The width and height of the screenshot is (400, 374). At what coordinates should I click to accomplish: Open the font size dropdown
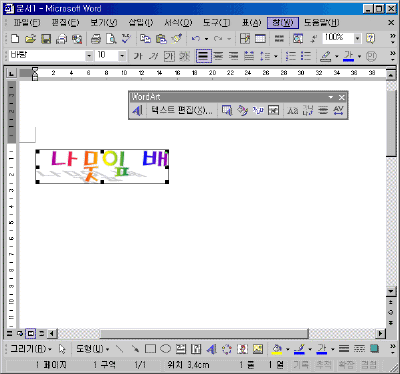click(122, 56)
